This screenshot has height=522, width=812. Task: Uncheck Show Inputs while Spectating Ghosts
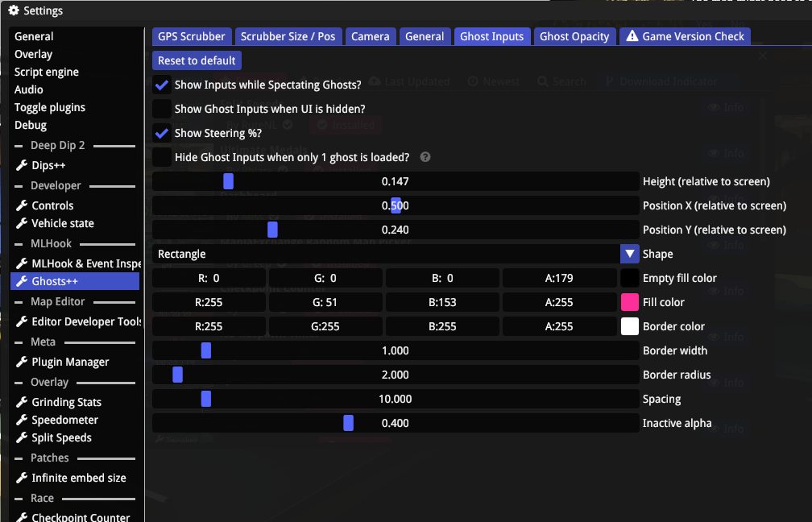pos(162,85)
